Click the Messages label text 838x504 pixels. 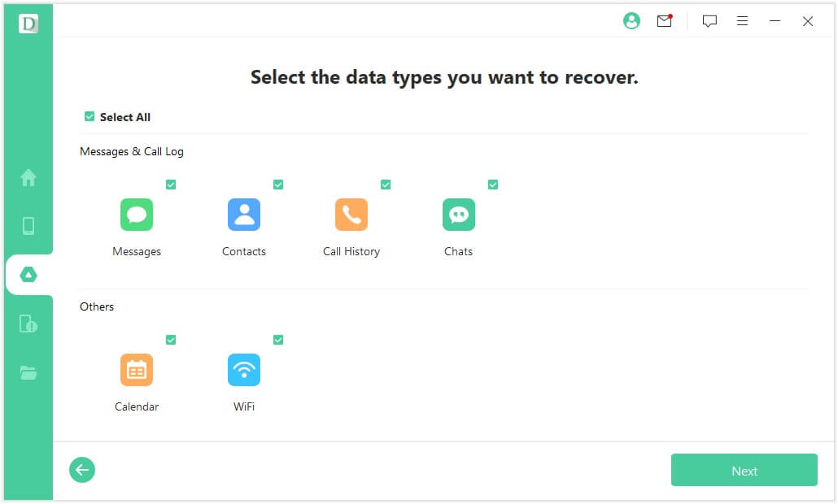(137, 251)
